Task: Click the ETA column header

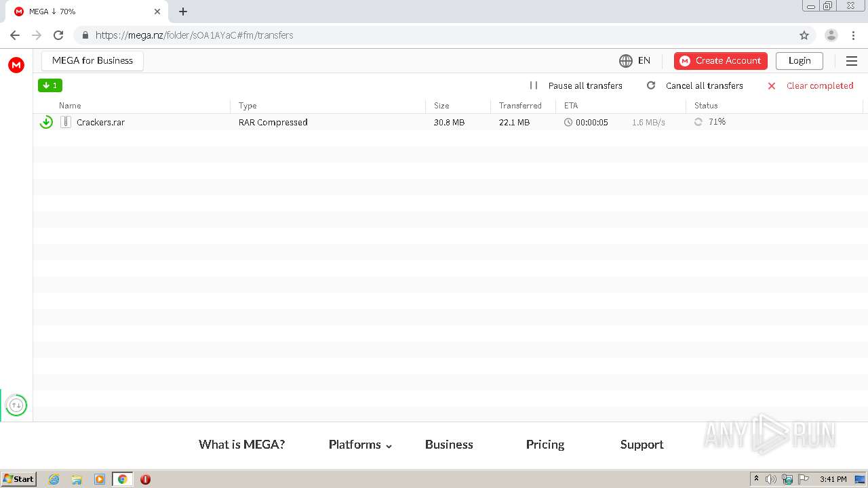Action: point(571,106)
